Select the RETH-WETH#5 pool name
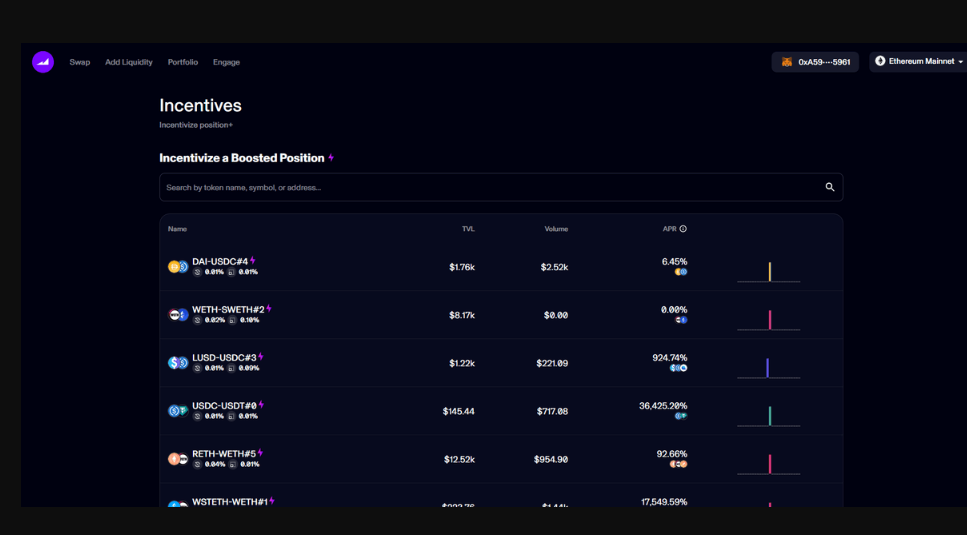This screenshot has height=535, width=967. (224, 454)
